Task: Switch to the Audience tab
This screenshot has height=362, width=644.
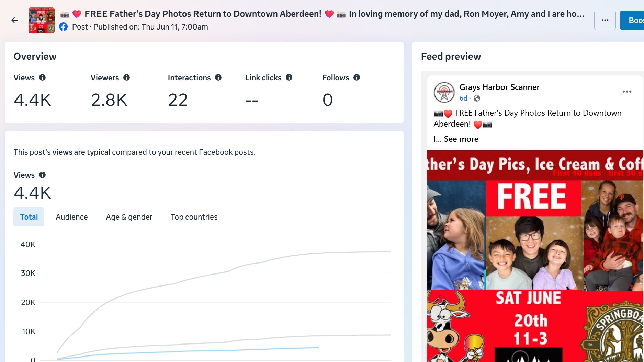Action: 72,217
